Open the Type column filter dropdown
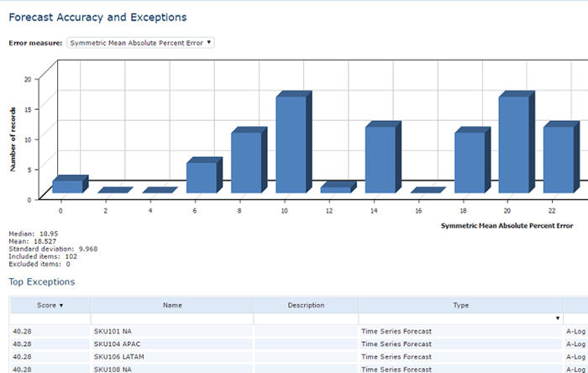The height and width of the screenshot is (373, 588). [557, 318]
